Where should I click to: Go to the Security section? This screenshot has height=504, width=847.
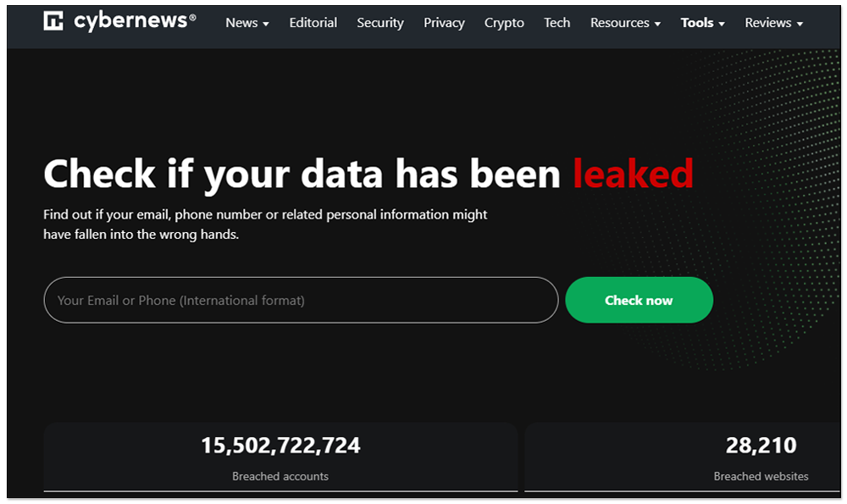point(379,23)
